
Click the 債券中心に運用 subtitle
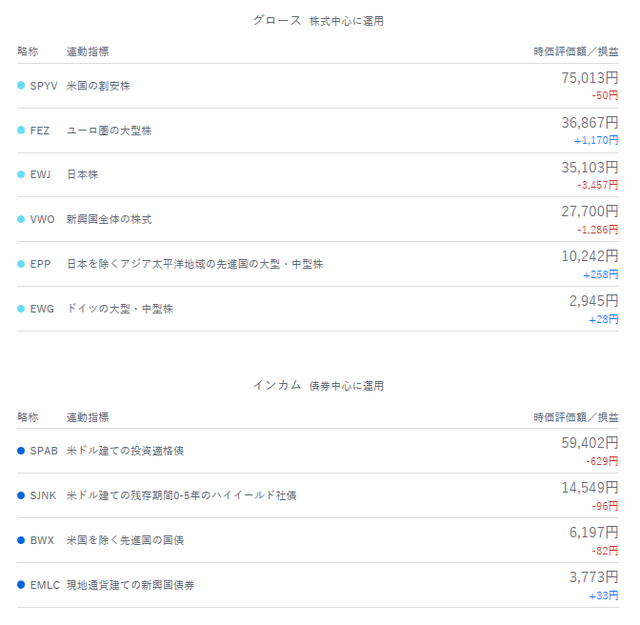tap(347, 386)
